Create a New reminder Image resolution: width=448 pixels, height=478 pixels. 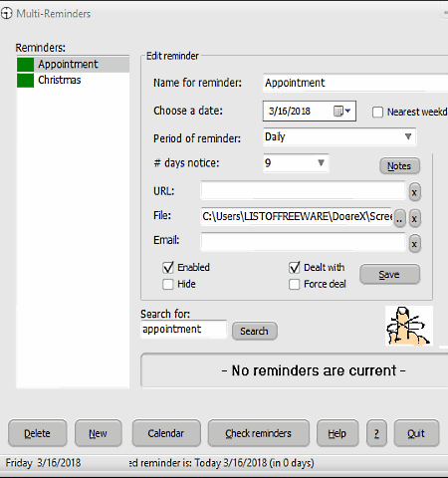[x=99, y=433]
